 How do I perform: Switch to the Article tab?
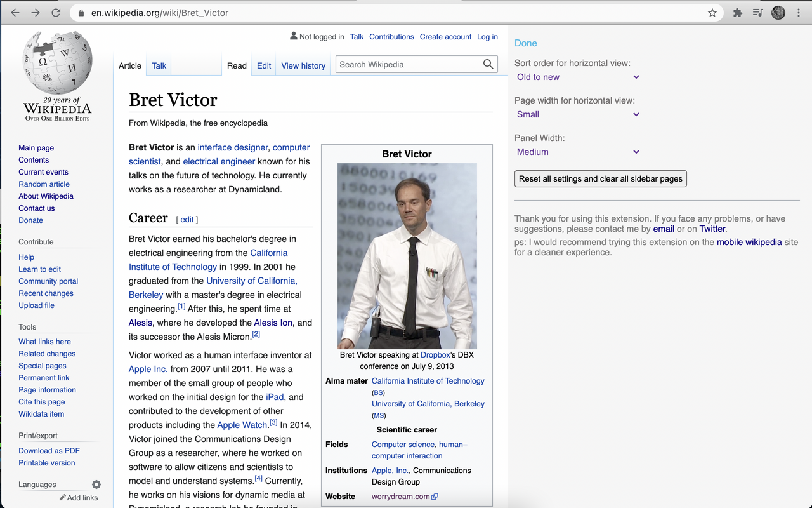point(130,65)
